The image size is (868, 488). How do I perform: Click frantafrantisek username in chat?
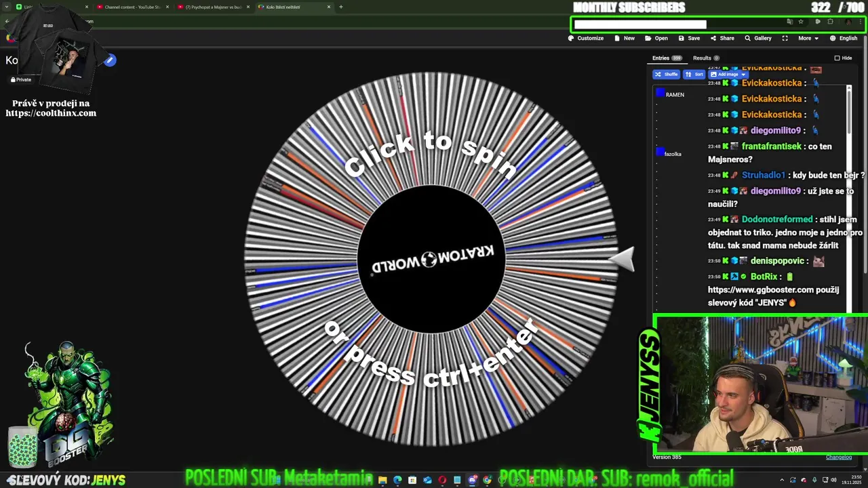(772, 146)
